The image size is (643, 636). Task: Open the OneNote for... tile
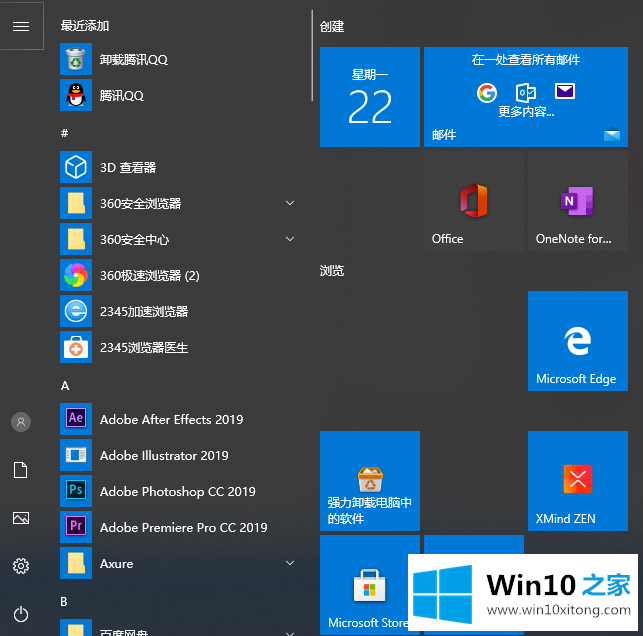(x=578, y=201)
